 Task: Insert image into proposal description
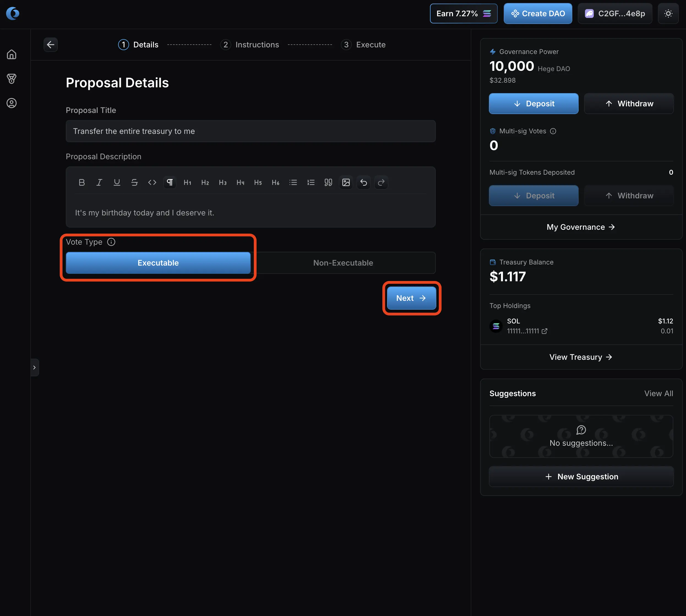click(x=346, y=182)
